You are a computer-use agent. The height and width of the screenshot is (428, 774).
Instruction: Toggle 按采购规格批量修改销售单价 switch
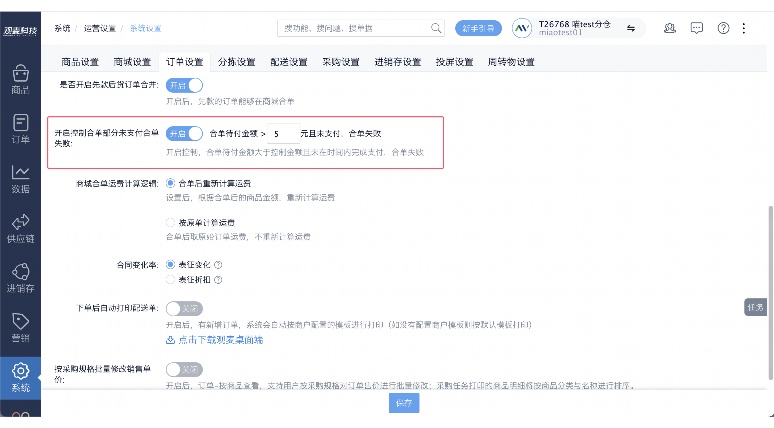point(184,369)
